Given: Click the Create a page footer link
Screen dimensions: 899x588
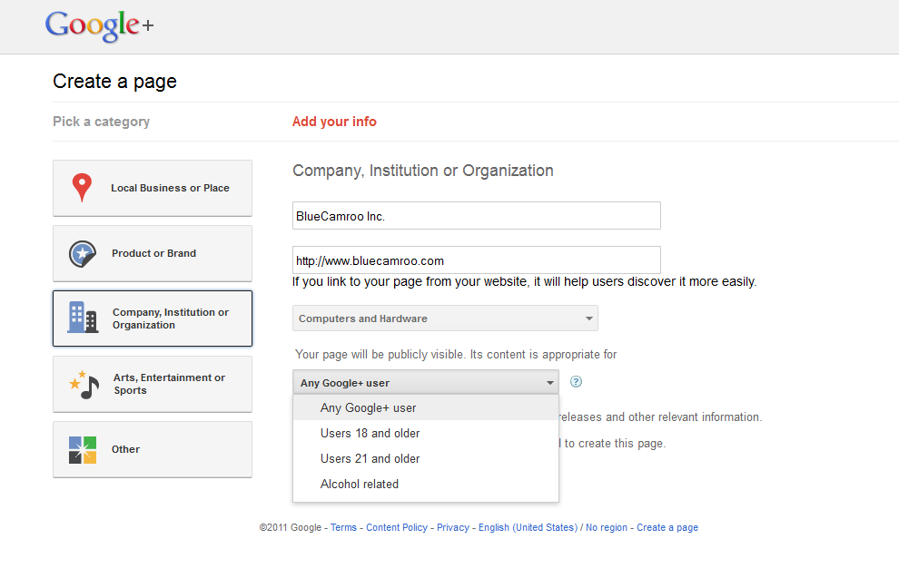Looking at the screenshot, I should (667, 527).
